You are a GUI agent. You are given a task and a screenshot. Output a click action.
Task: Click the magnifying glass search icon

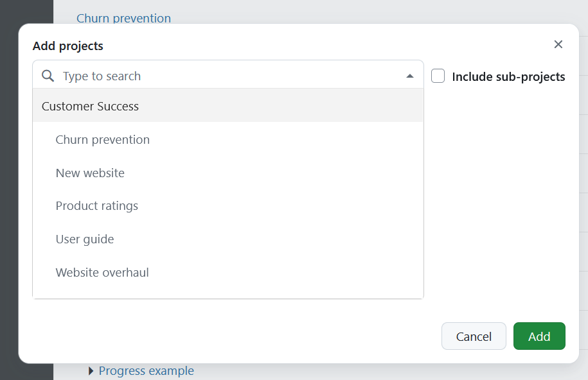point(47,75)
